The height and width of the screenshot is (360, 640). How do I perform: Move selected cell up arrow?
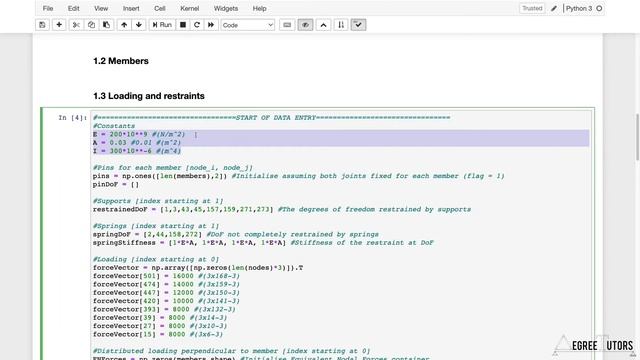[124, 25]
